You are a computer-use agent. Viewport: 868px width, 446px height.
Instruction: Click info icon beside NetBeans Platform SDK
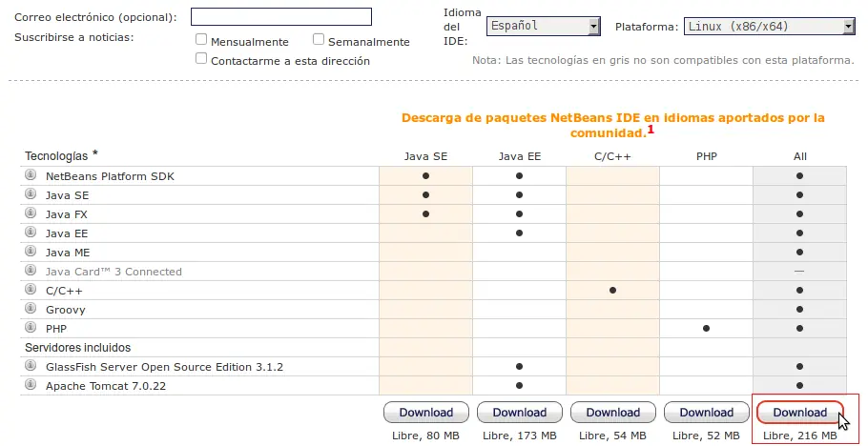pyautogui.click(x=31, y=175)
